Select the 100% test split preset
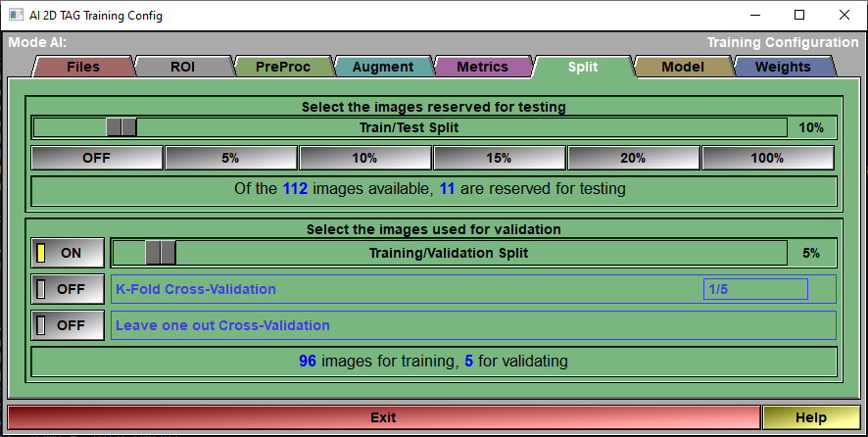This screenshot has width=868, height=437. click(x=767, y=158)
